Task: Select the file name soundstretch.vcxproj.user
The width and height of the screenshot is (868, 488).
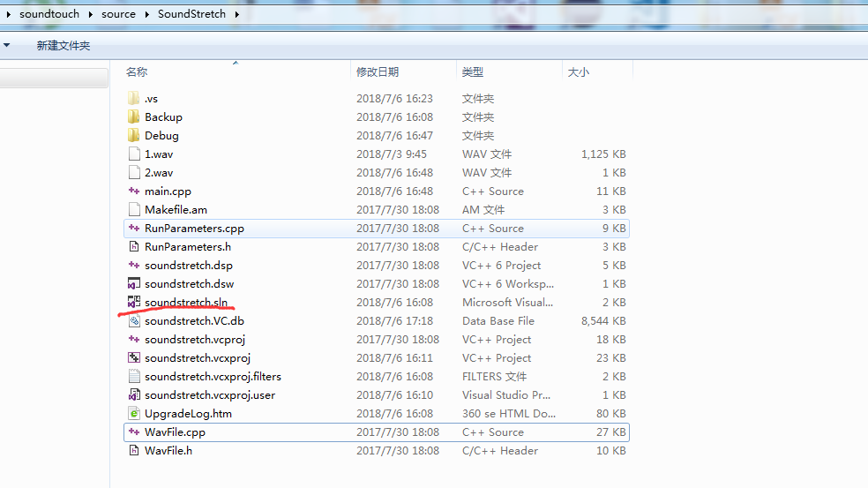Action: tap(210, 395)
